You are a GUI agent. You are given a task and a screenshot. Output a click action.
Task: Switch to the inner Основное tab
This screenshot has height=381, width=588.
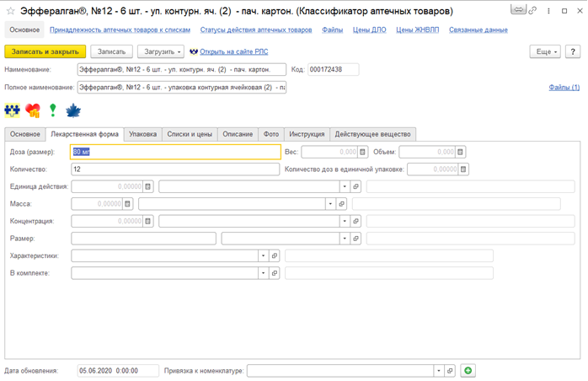[x=24, y=134]
